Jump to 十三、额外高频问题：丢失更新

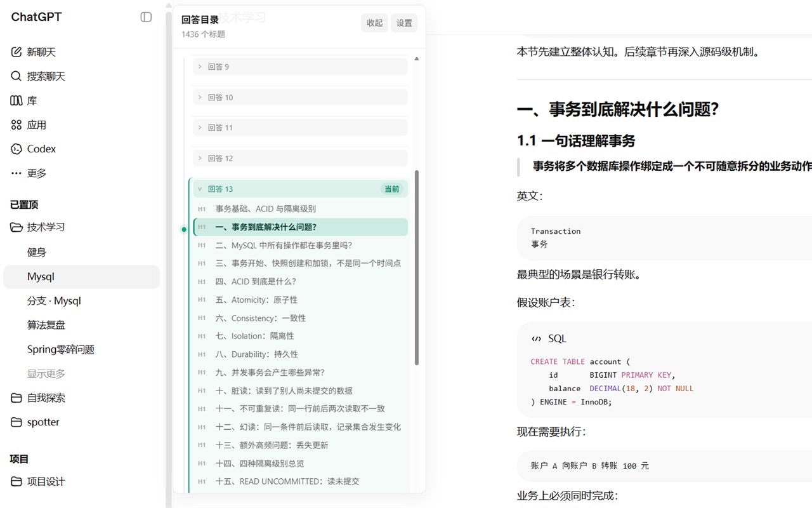[301, 445]
